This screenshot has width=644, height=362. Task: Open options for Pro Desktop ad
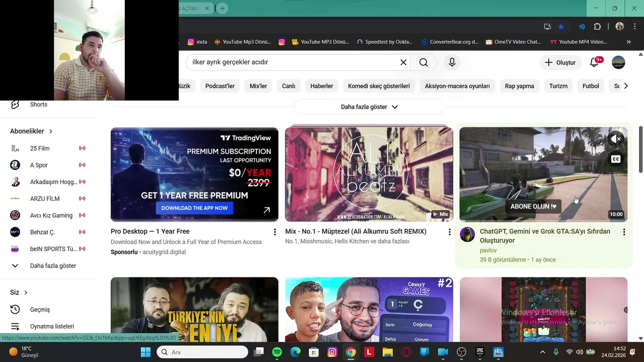275,232
